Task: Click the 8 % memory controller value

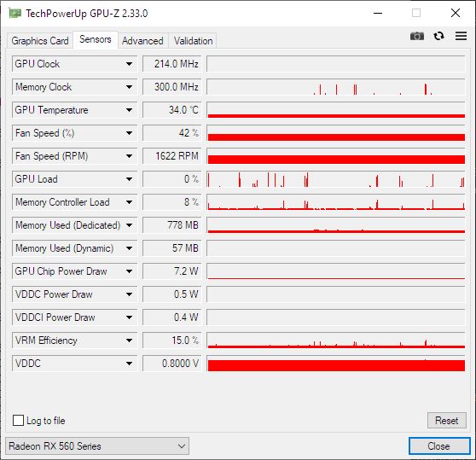Action: (x=171, y=202)
